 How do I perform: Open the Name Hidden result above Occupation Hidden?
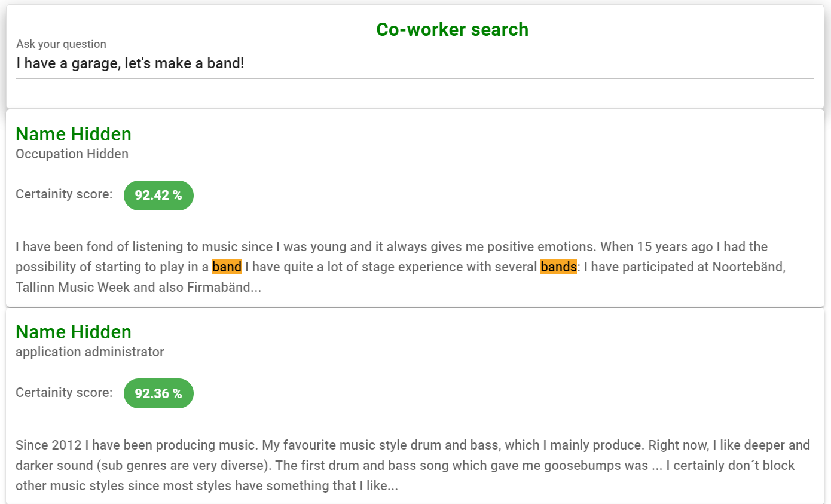coord(74,134)
